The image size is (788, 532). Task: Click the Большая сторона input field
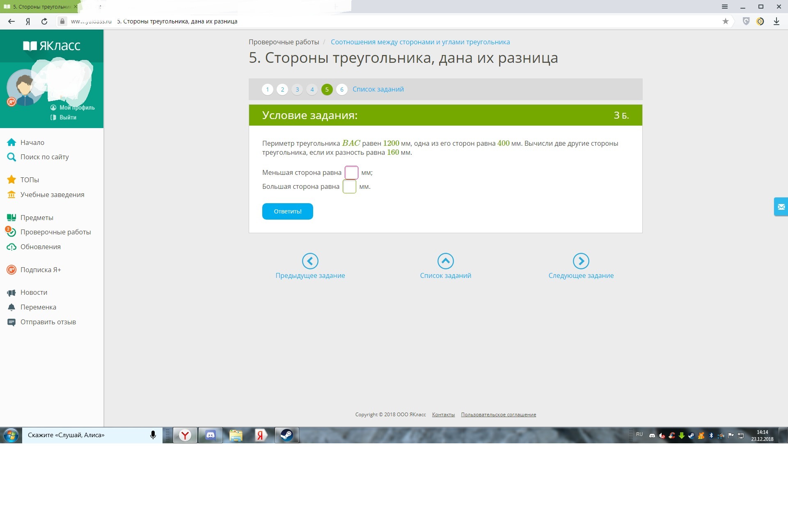tap(349, 186)
